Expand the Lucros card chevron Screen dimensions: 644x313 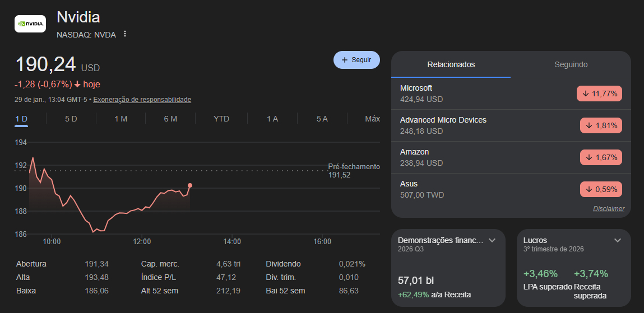(x=618, y=240)
